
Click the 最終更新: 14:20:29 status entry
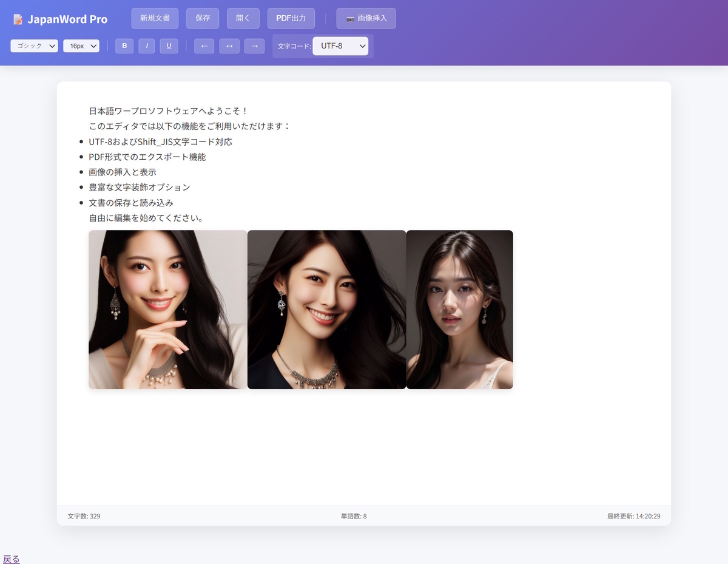coord(634,516)
